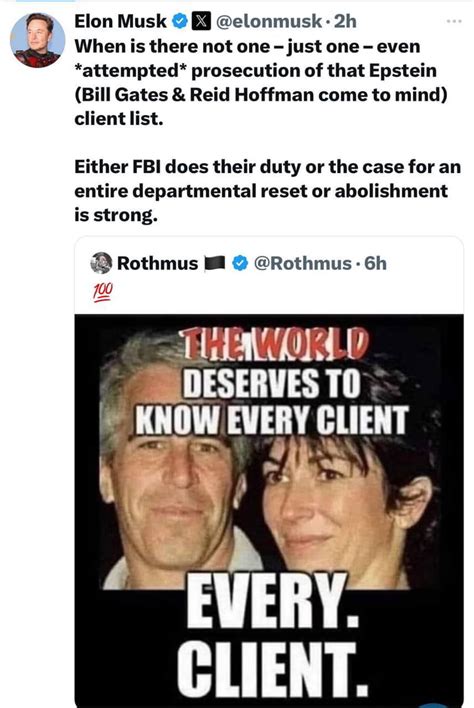Screen dimensions: 474x708
Task: Open the three-dot more options menu
Action: click(x=454, y=21)
